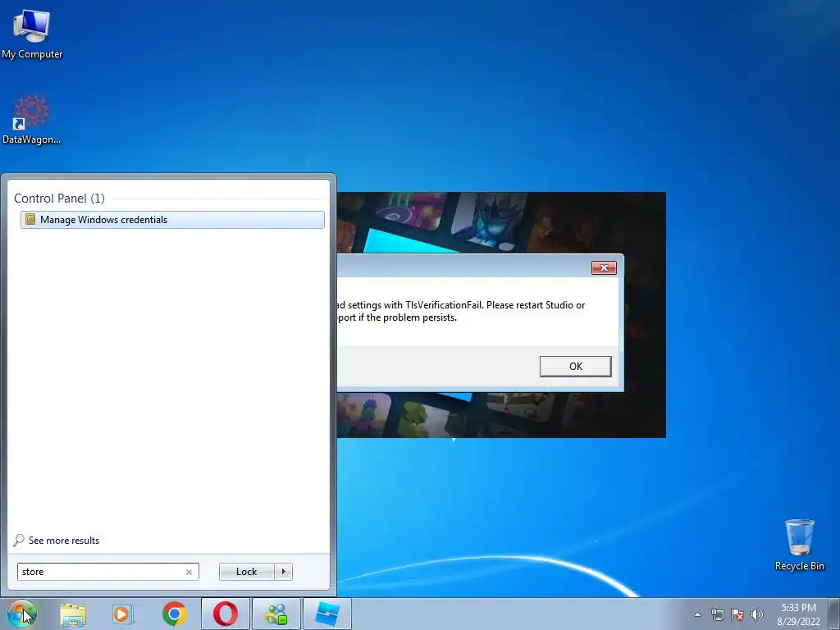This screenshot has height=630, width=840.
Task: Open the volume speaker tray icon
Action: coord(757,614)
